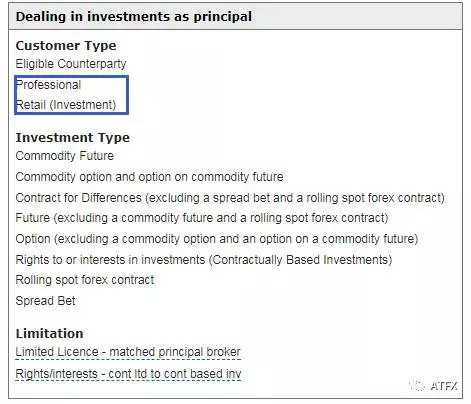The width and height of the screenshot is (471, 404).
Task: Click 'Future (excluding a commodity future...)' line
Action: pos(202,218)
